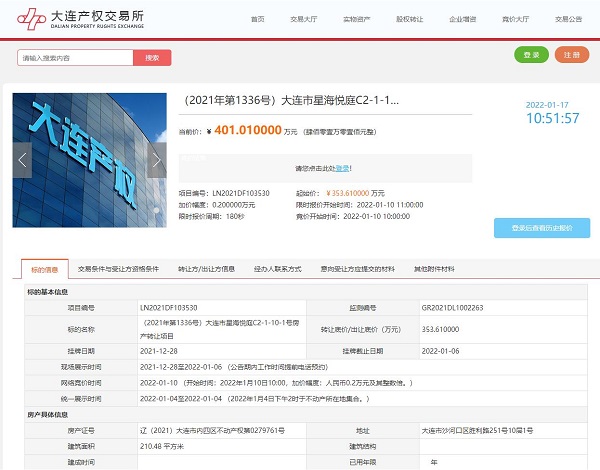The height and width of the screenshot is (470, 600).
Task: Focus the search content input field
Action: tap(75, 58)
